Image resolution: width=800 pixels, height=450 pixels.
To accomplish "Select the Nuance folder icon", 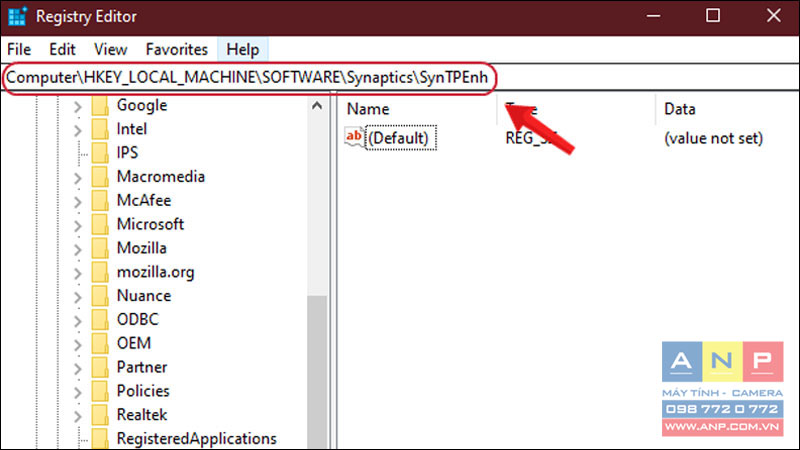I will 100,296.
